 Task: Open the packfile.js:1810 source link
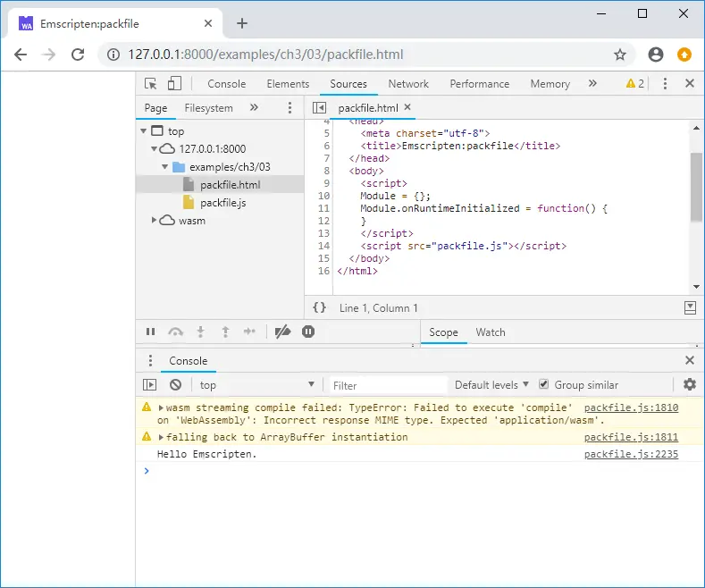[631, 407]
